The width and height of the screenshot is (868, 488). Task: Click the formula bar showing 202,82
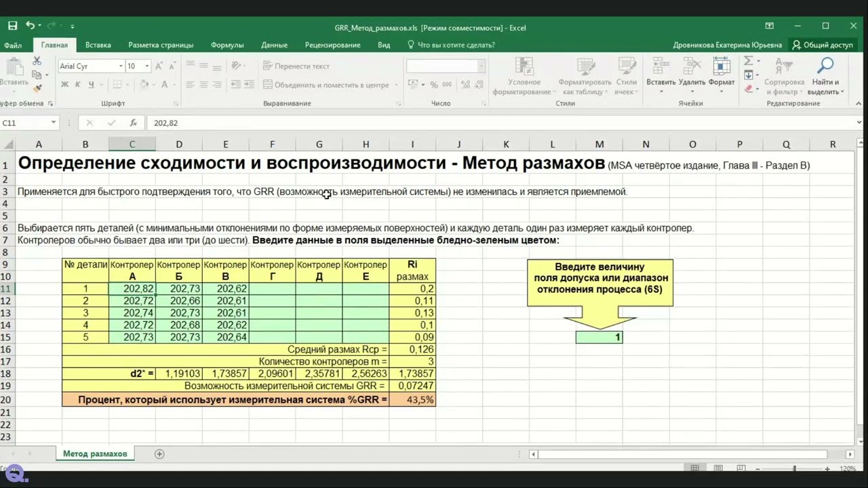(x=502, y=123)
